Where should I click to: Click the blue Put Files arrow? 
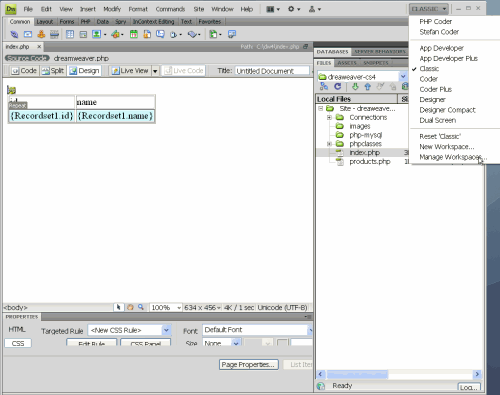(x=368, y=87)
